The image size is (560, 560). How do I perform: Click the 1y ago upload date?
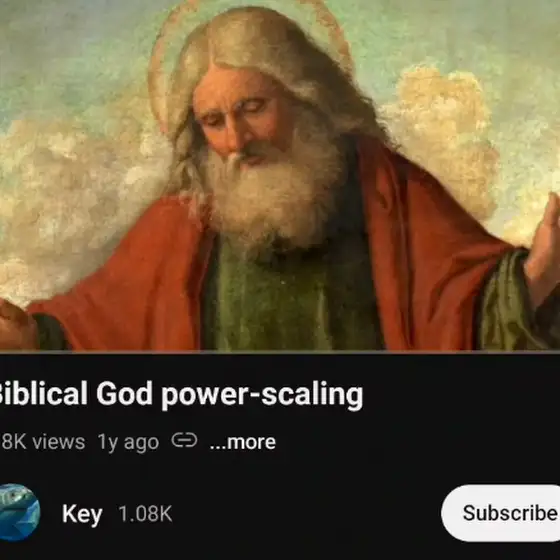(128, 443)
